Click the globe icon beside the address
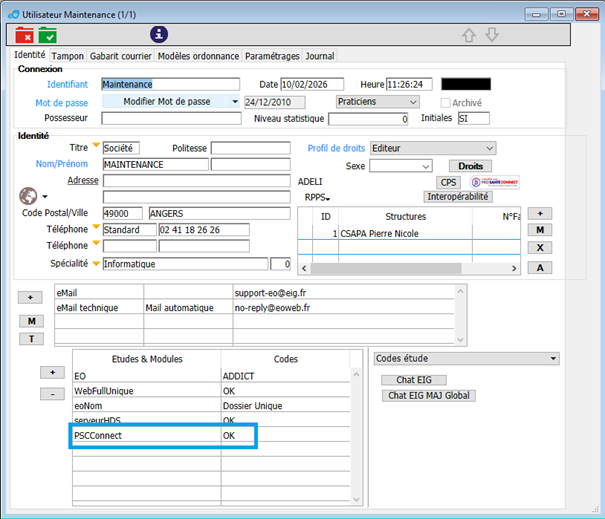This screenshot has height=519, width=605. [x=27, y=195]
